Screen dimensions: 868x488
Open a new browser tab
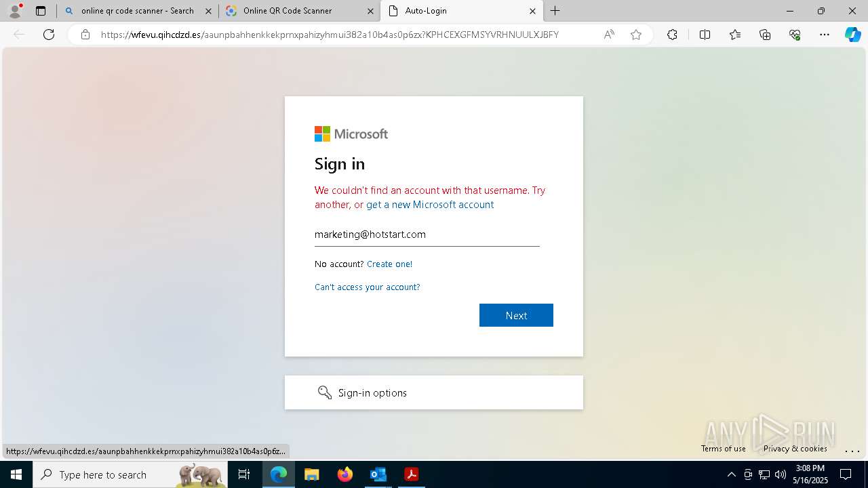pyautogui.click(x=555, y=11)
